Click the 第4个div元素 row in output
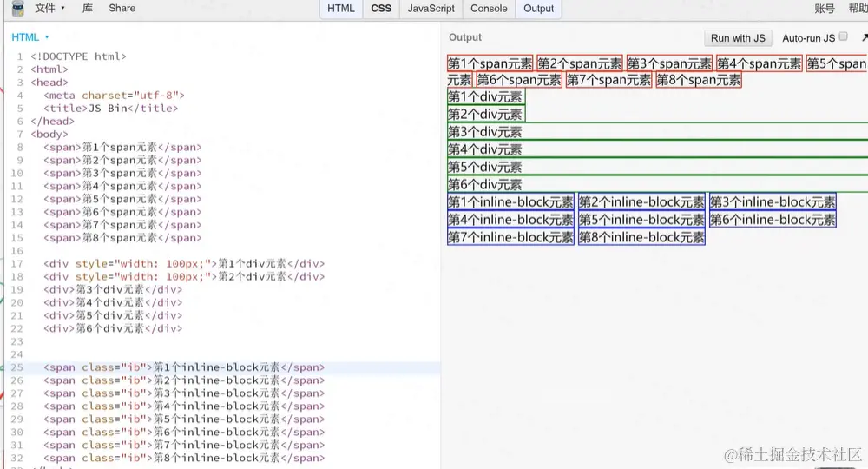 point(658,149)
